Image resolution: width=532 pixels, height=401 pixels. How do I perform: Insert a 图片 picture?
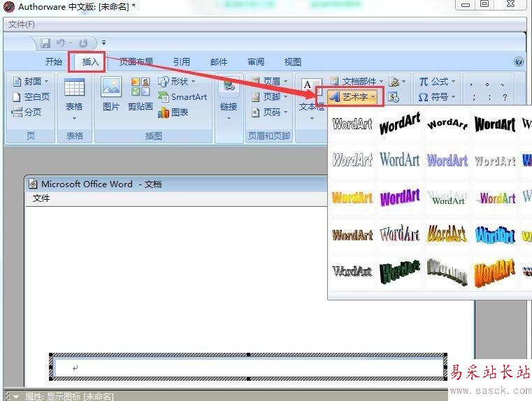point(111,94)
